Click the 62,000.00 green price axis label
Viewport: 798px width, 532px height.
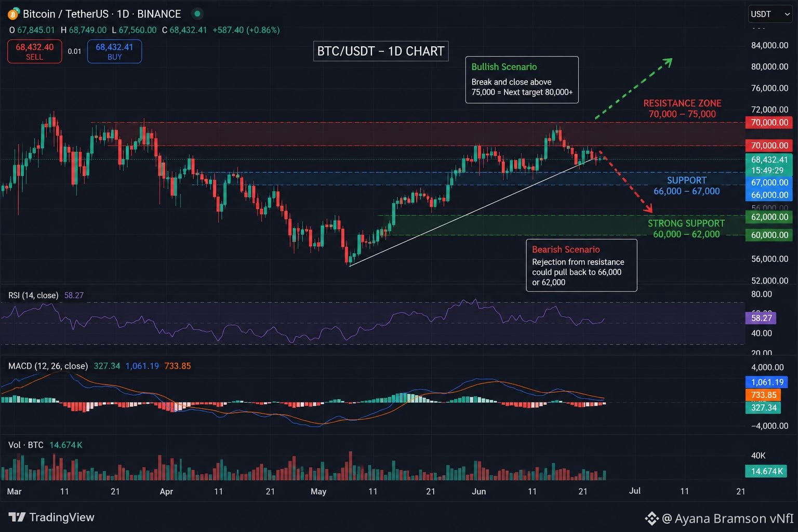click(x=769, y=217)
